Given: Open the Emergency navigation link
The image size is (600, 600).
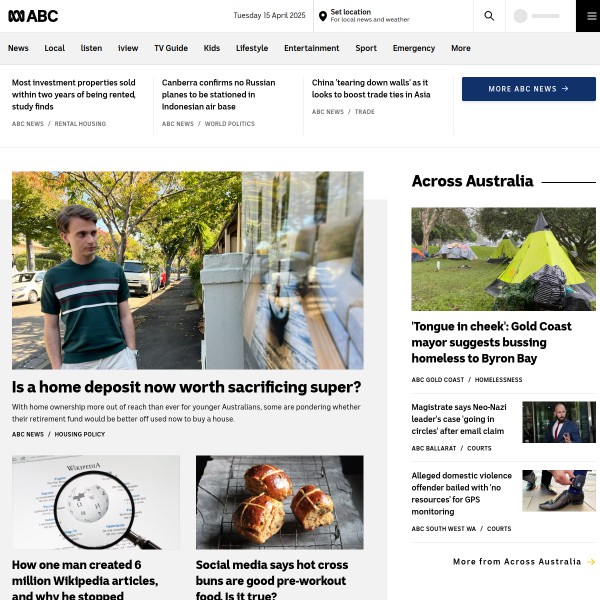Looking at the screenshot, I should tap(414, 48).
